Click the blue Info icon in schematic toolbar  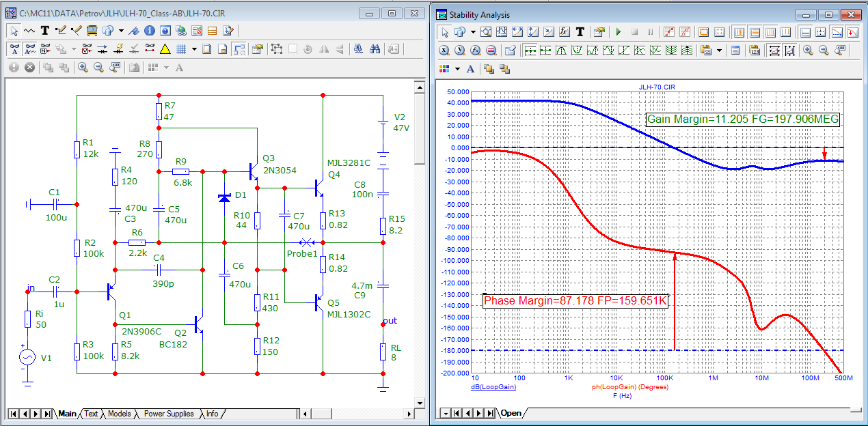pos(150,31)
